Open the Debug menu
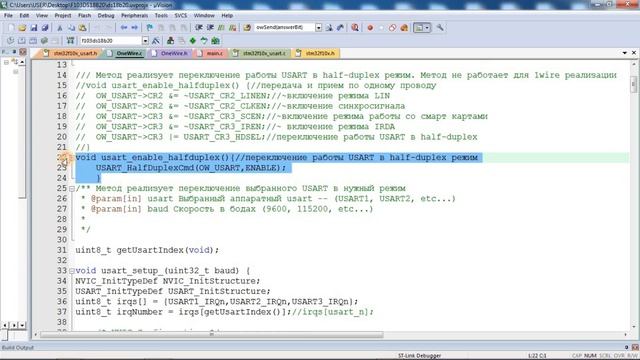Image resolution: width=640 pixels, height=360 pixels. (106, 16)
